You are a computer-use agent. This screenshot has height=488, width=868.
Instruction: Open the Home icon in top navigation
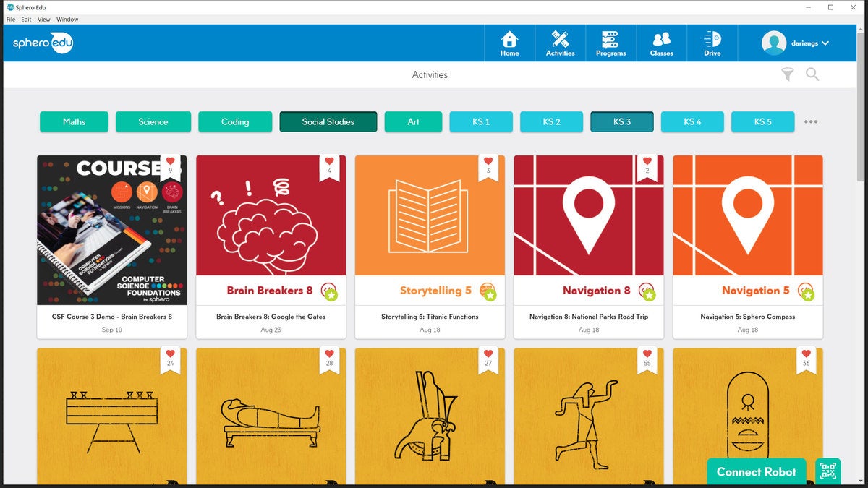[x=509, y=39]
